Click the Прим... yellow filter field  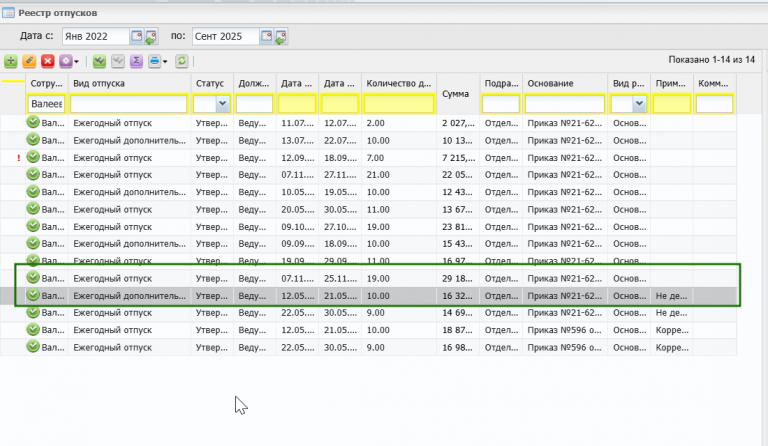[672, 104]
